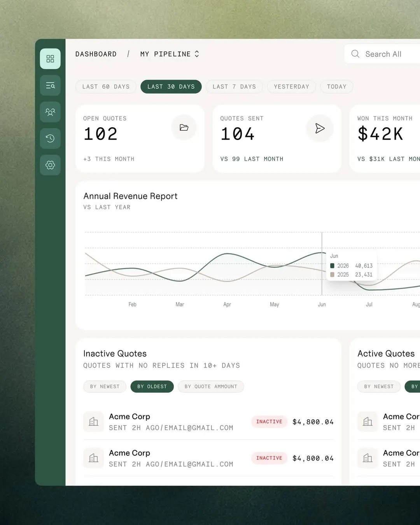420x525 pixels.
Task: Select the Last 60 Days filter
Action: click(106, 87)
